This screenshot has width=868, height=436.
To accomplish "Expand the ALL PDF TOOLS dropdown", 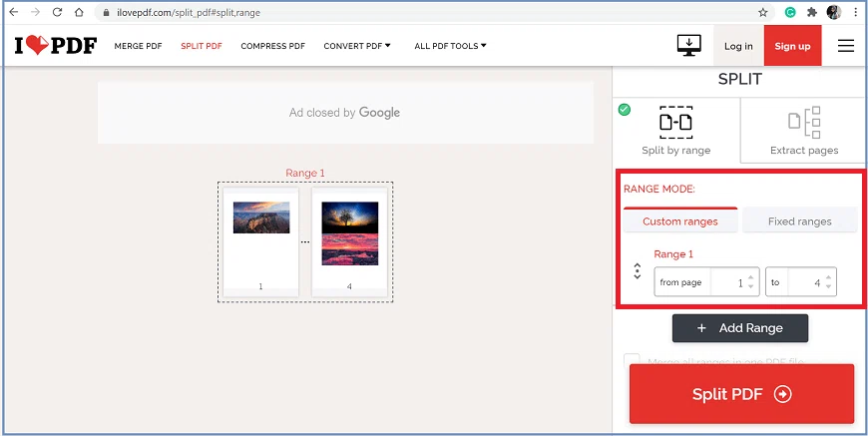I will click(451, 46).
